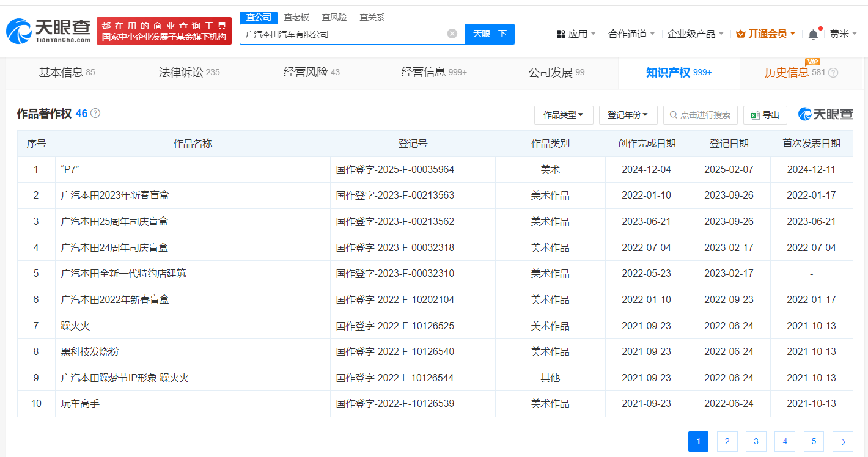The image size is (868, 457).
Task: Click work name 躁火火
Action: tap(75, 326)
